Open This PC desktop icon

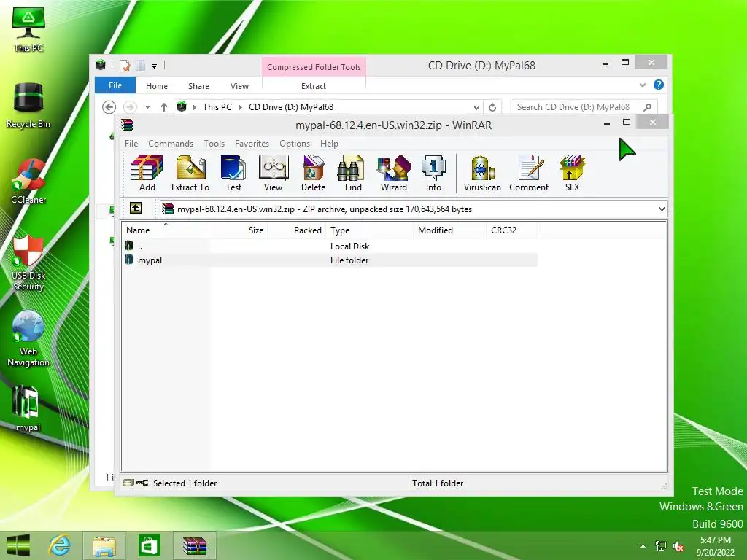[28, 29]
